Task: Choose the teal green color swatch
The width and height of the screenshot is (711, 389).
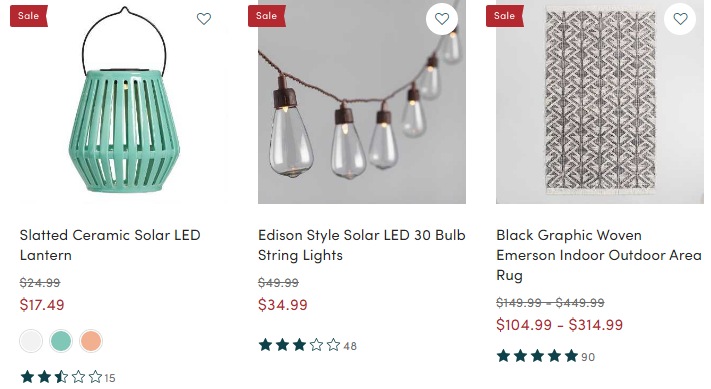Action: point(61,341)
